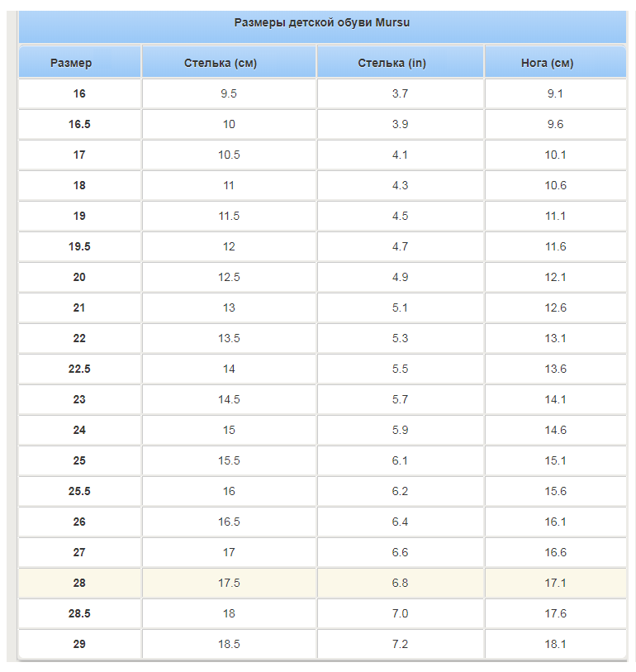The width and height of the screenshot is (636, 672).
Task: Click the highlighted size 28 cell
Action: pos(79,583)
